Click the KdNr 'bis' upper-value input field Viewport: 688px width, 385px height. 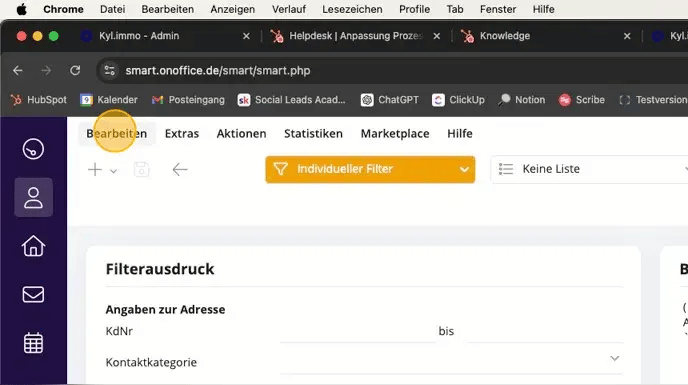pyautogui.click(x=545, y=331)
